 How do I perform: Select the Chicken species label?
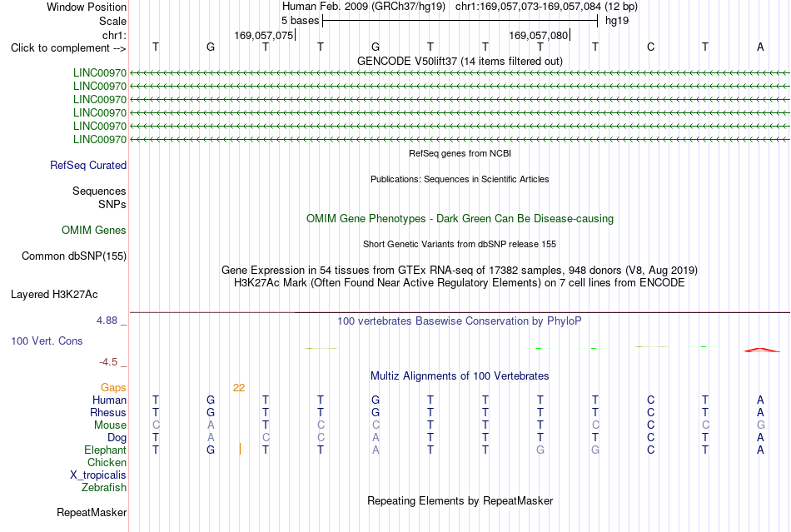[x=107, y=462]
